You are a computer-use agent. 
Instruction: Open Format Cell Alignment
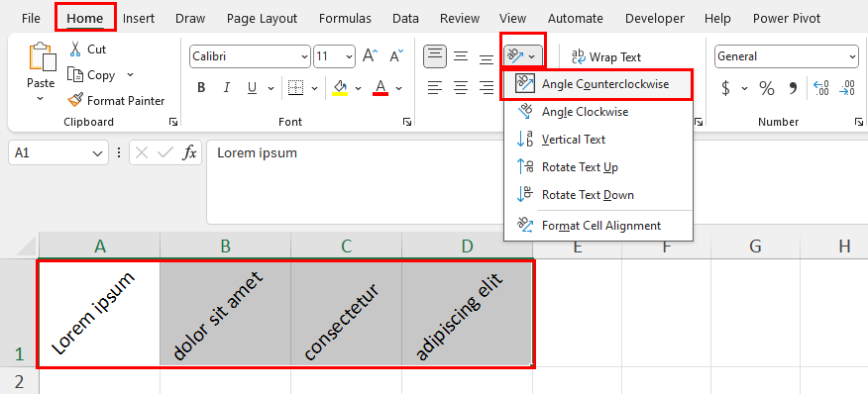[597, 226]
